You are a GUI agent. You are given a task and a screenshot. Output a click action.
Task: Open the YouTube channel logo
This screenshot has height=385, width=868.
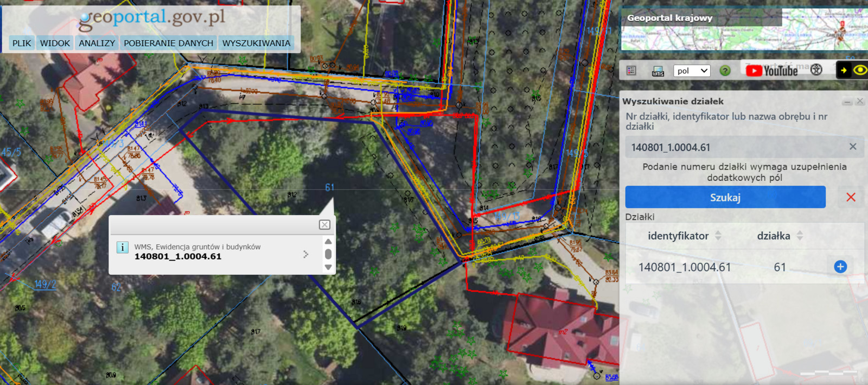coord(772,71)
